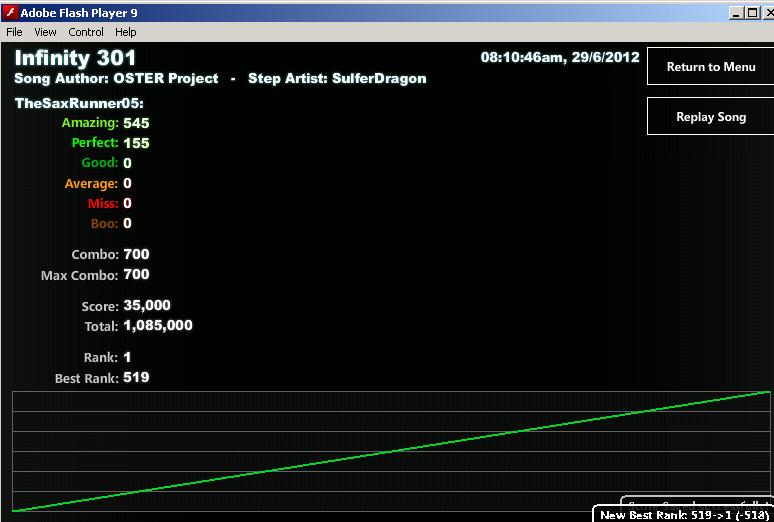
Task: Click the date and time stamp text
Action: (x=560, y=57)
